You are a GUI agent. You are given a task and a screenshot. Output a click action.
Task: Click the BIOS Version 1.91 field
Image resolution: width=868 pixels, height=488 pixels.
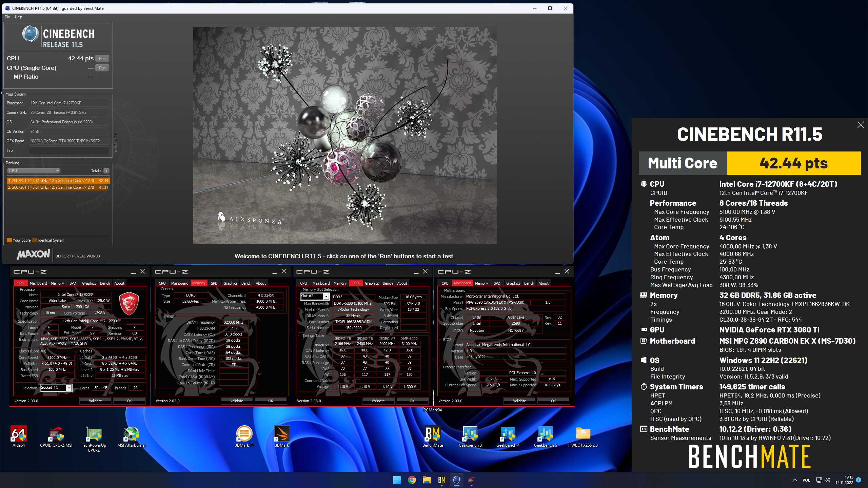click(x=515, y=351)
